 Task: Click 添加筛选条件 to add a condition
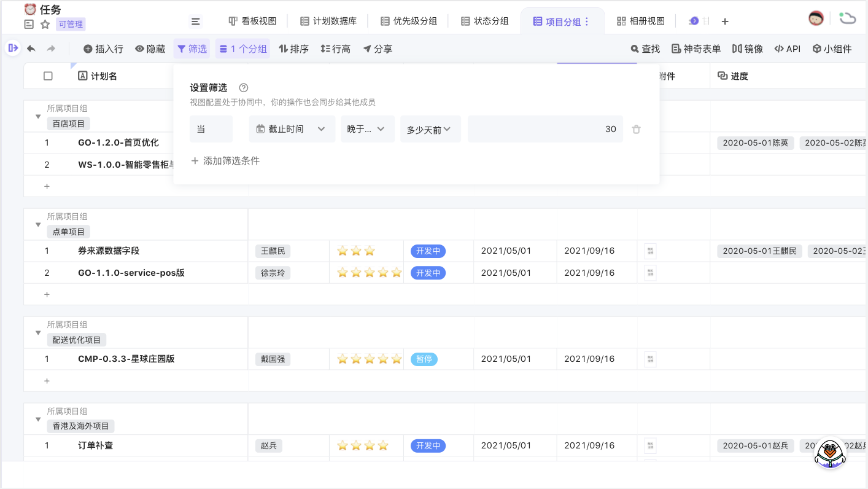pos(225,161)
